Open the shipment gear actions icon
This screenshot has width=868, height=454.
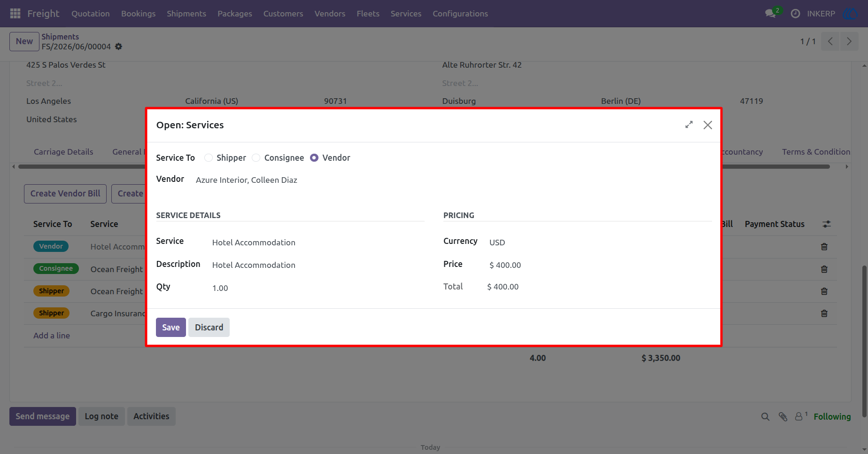point(118,47)
